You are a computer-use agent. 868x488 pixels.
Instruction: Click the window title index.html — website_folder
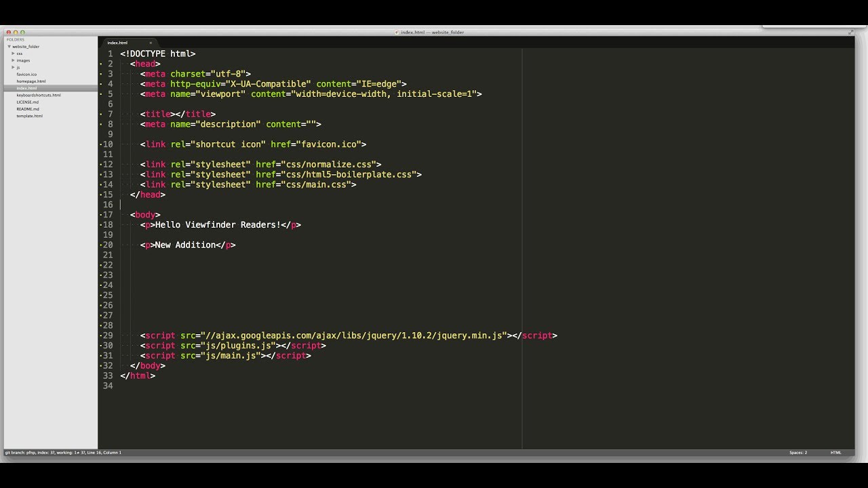(432, 32)
